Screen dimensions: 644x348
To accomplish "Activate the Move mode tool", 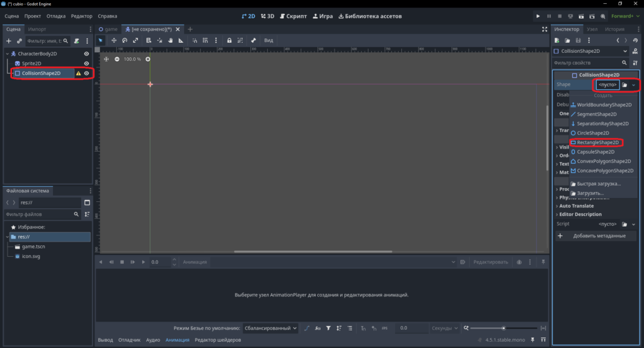I will pyautogui.click(x=114, y=40).
